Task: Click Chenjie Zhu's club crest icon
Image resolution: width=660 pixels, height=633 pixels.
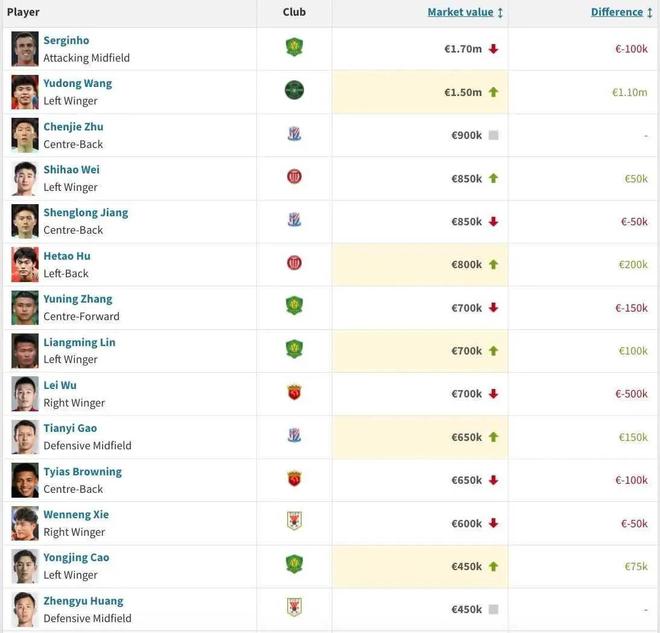Action: pyautogui.click(x=294, y=134)
